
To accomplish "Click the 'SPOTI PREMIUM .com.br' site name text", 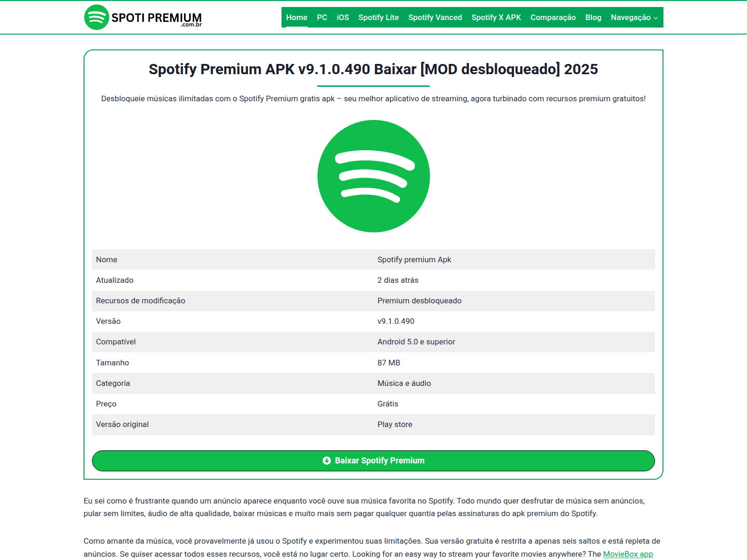I will [x=156, y=19].
